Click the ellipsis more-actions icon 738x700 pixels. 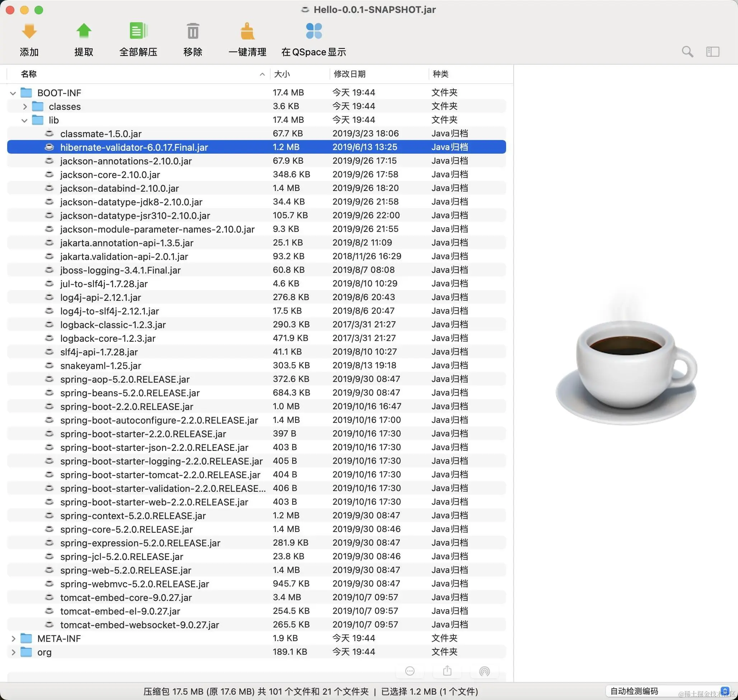click(410, 671)
